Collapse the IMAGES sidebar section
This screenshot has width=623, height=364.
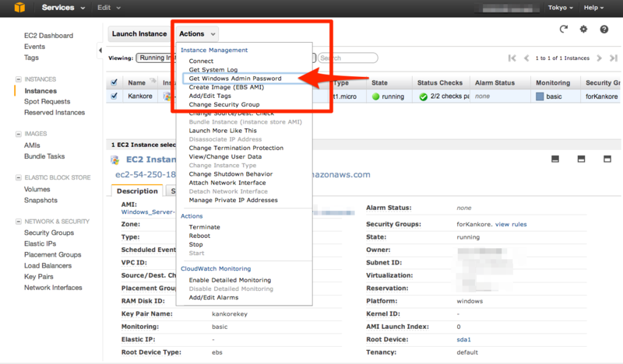pyautogui.click(x=18, y=134)
